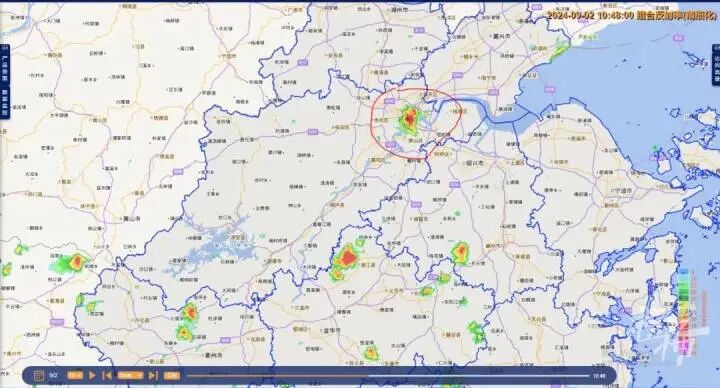This screenshot has height=388, width=720.
Task: Click the 衢州市 city label on map
Action: [x=213, y=355]
